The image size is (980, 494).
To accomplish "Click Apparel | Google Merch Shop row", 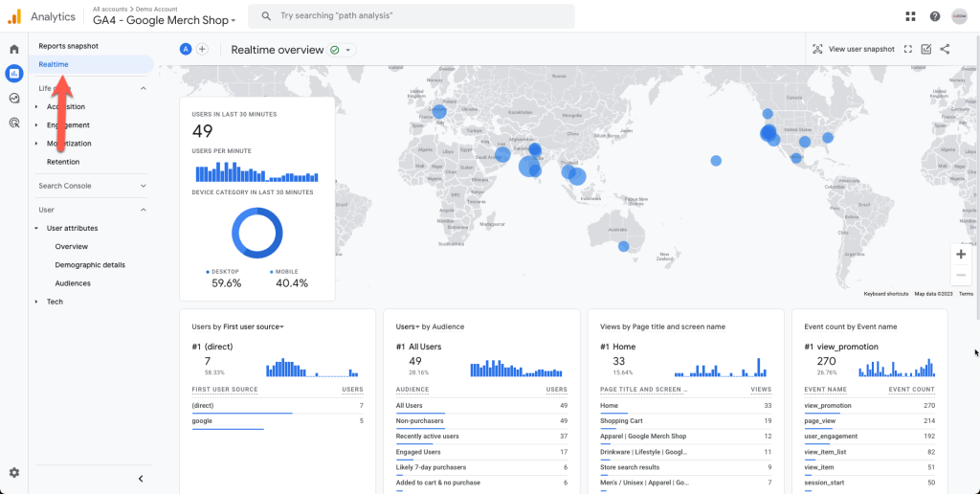I will [685, 437].
